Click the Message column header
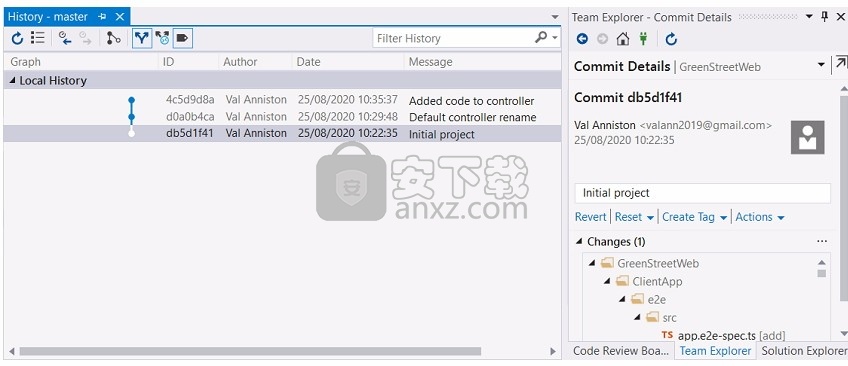Screen dimensions: 848x366 (x=482, y=62)
